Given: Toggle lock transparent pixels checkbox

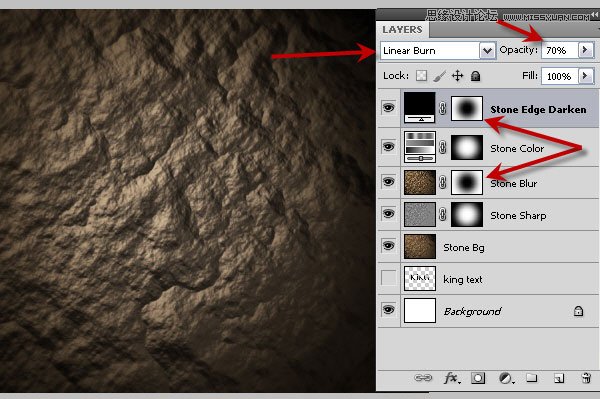Looking at the screenshot, I should [421, 76].
